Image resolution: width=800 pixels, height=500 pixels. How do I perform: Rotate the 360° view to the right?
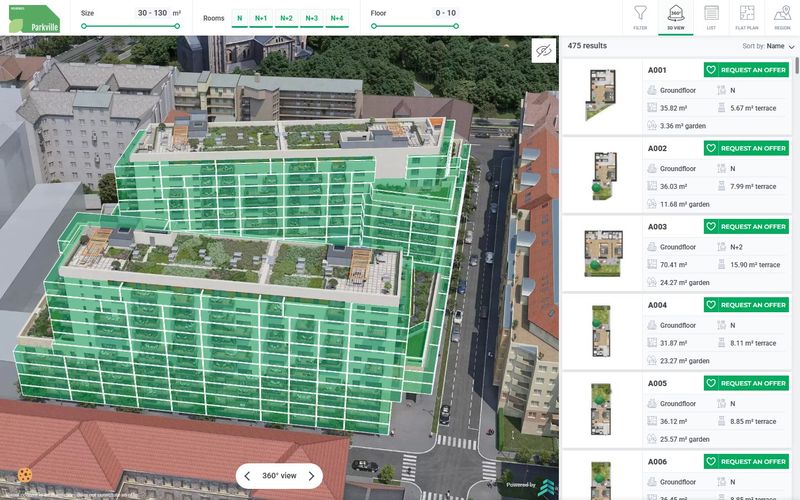(311, 476)
